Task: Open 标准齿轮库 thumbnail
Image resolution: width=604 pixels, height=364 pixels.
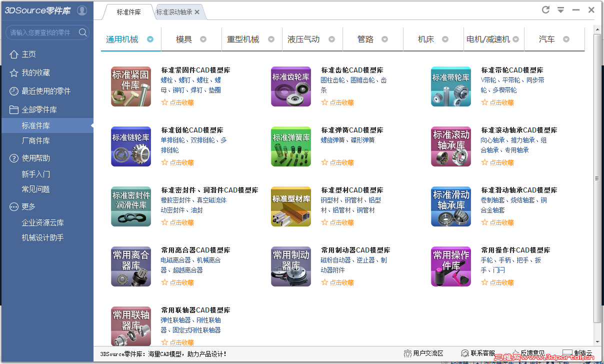Action: pyautogui.click(x=291, y=86)
